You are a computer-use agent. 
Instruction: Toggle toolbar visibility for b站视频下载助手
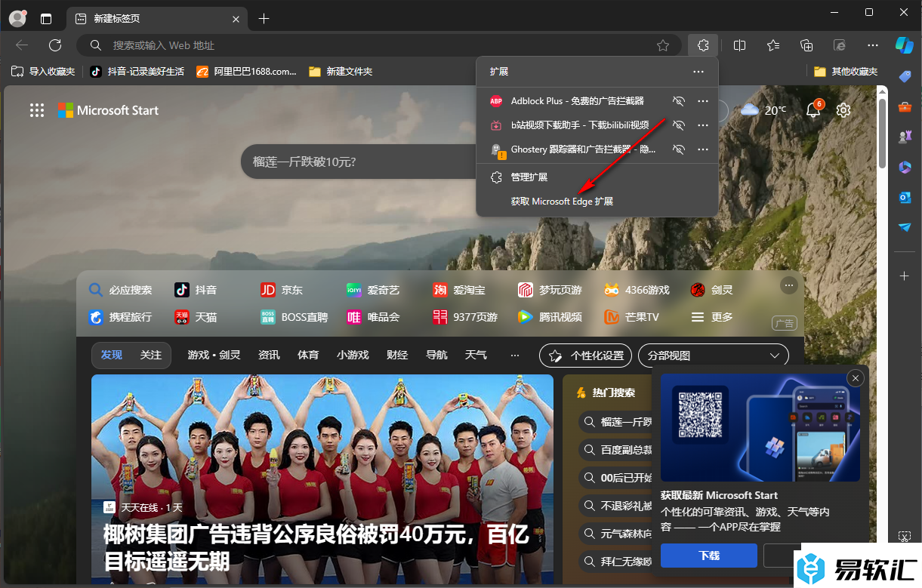[x=679, y=125]
